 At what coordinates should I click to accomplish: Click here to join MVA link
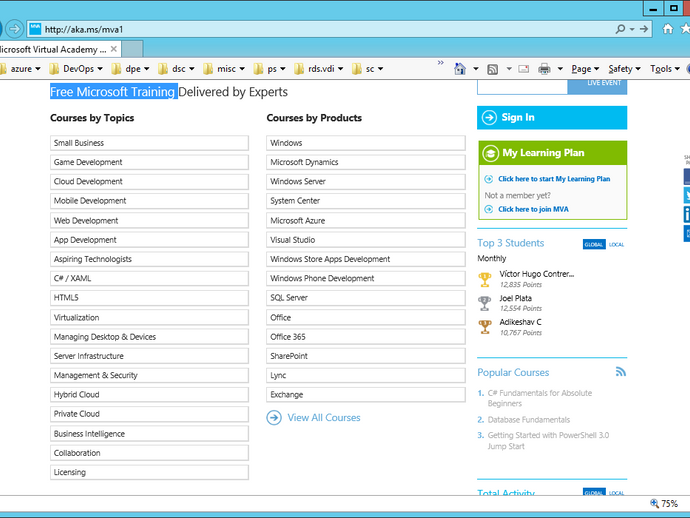(x=533, y=209)
